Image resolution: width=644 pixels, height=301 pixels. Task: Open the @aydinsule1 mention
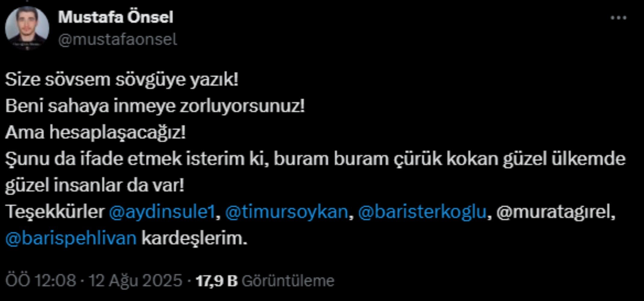(162, 212)
